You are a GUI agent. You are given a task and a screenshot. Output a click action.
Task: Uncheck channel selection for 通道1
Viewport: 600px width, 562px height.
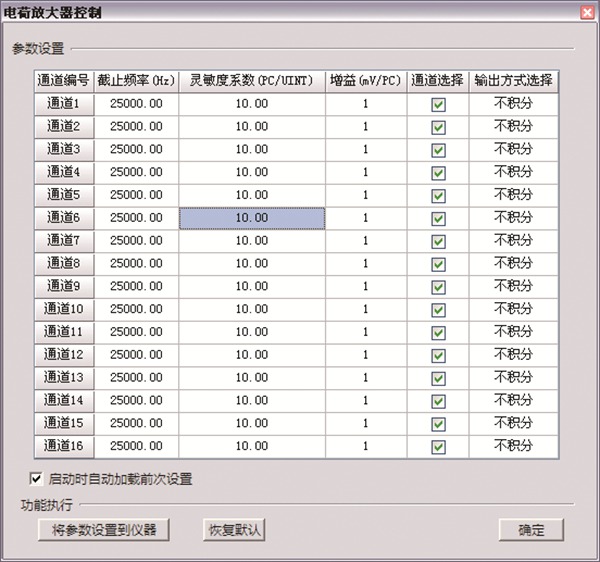[438, 104]
